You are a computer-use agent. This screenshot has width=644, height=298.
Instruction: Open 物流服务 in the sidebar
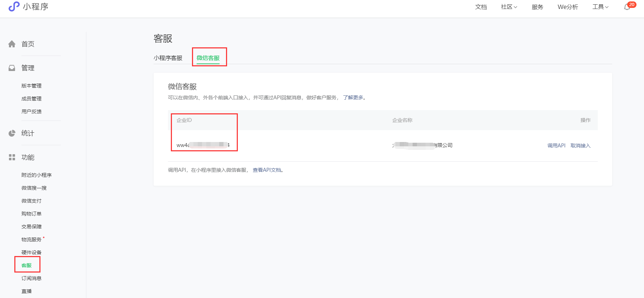click(x=32, y=240)
